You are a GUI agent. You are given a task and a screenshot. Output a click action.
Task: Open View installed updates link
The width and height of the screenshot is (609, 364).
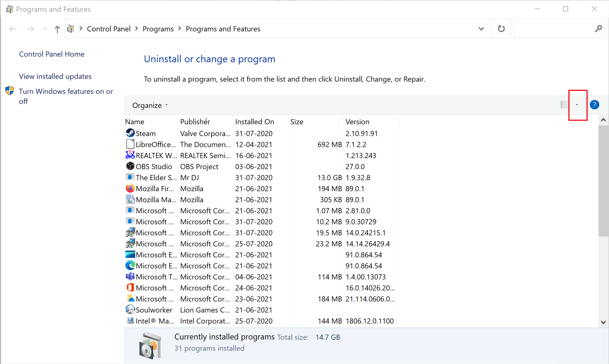[55, 76]
